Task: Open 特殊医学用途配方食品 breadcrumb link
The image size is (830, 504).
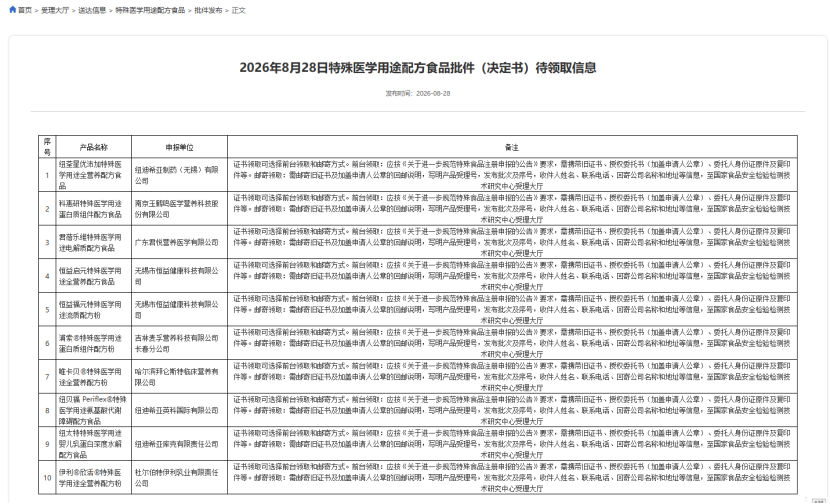Action: coord(150,10)
